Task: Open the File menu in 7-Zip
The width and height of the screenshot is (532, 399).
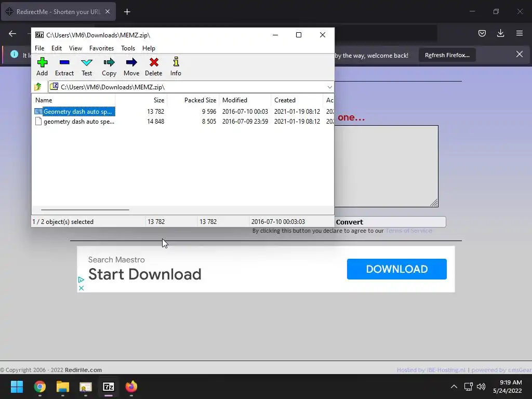Action: coord(39,48)
